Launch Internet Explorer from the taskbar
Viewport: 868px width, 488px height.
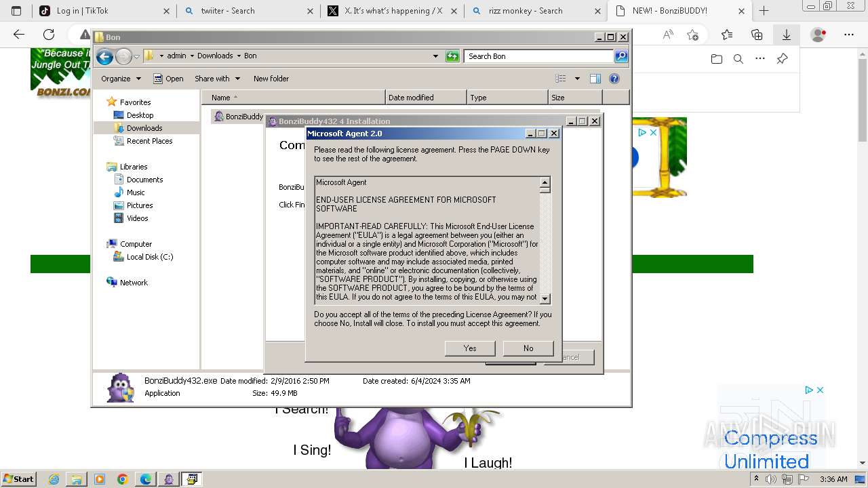pyautogui.click(x=54, y=479)
